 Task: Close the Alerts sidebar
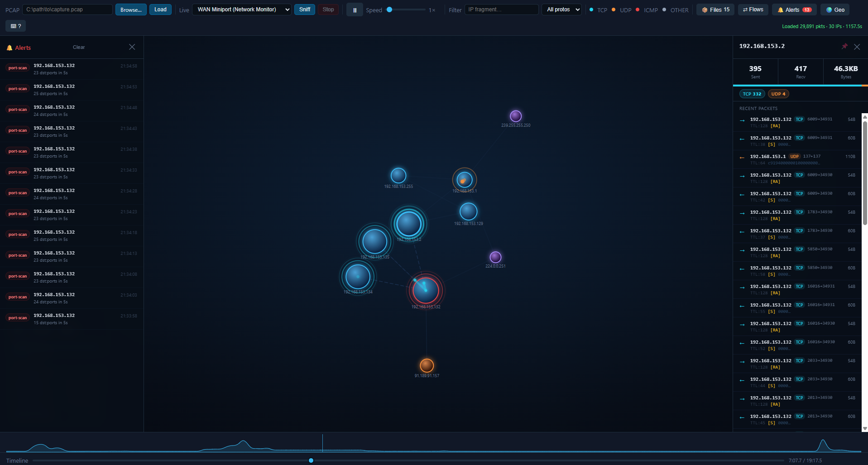132,47
